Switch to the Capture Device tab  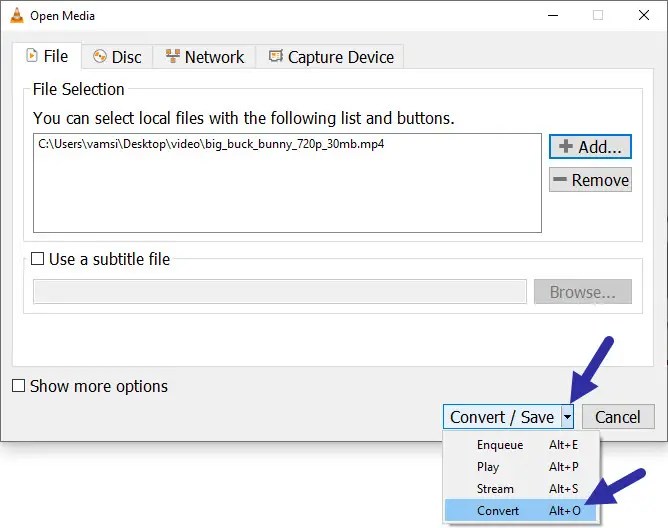click(330, 57)
